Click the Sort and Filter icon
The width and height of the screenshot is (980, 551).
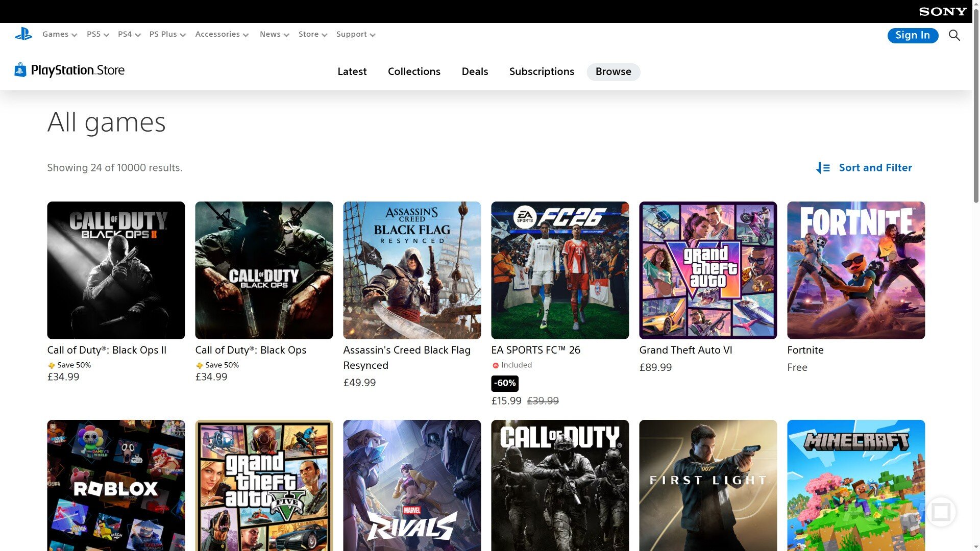[x=823, y=168]
